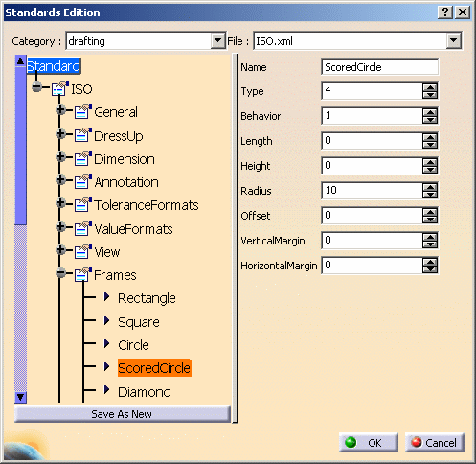This screenshot has height=464, width=476.
Task: Click the DressUp node icon
Action: [x=83, y=135]
